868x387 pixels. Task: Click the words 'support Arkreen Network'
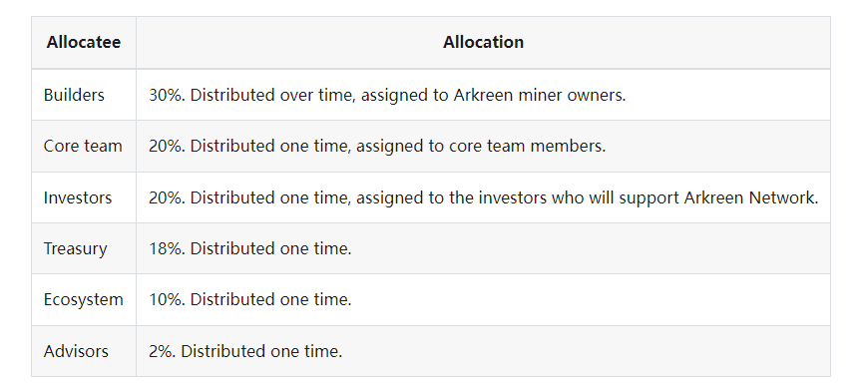tap(718, 197)
